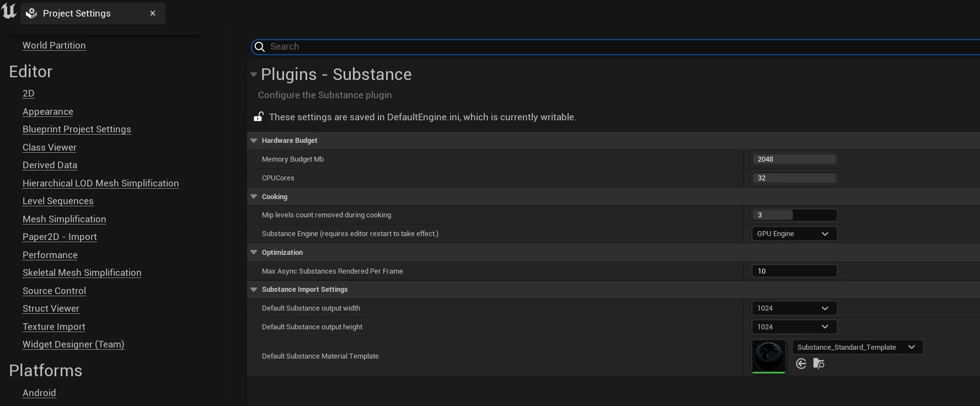Collapse the Substance Import Settings category
980x406 pixels.
[x=254, y=290]
